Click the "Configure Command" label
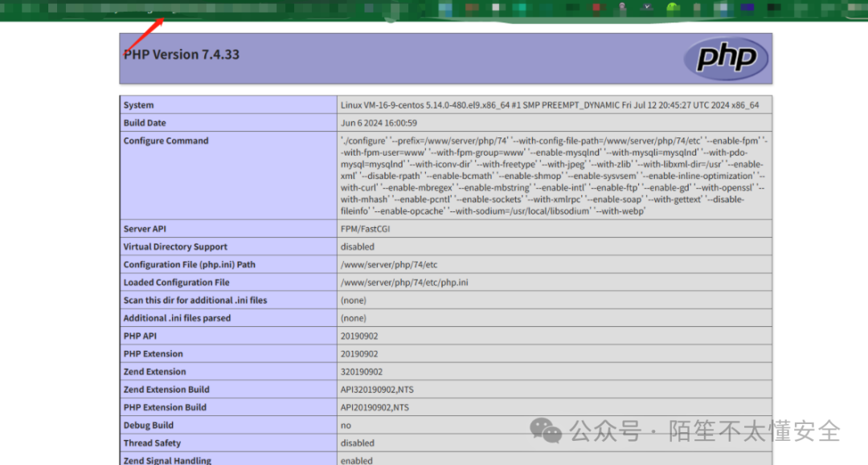Viewport: 868px width, 465px height. pos(166,141)
